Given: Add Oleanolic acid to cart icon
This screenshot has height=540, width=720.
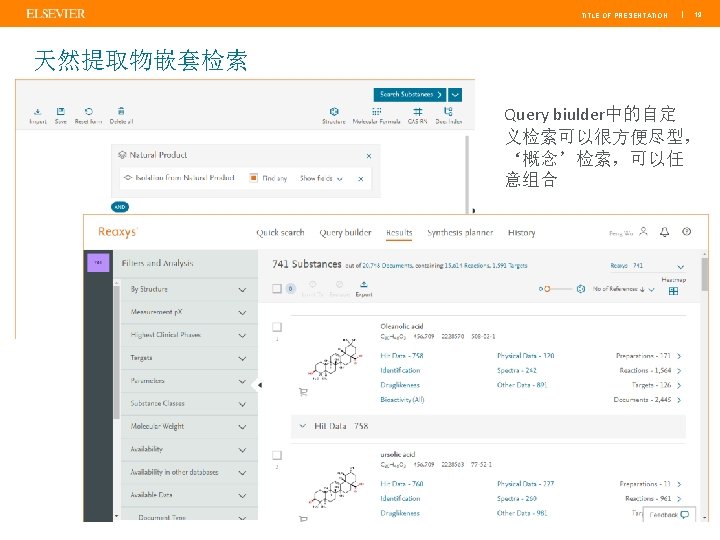Looking at the screenshot, I should click(303, 392).
